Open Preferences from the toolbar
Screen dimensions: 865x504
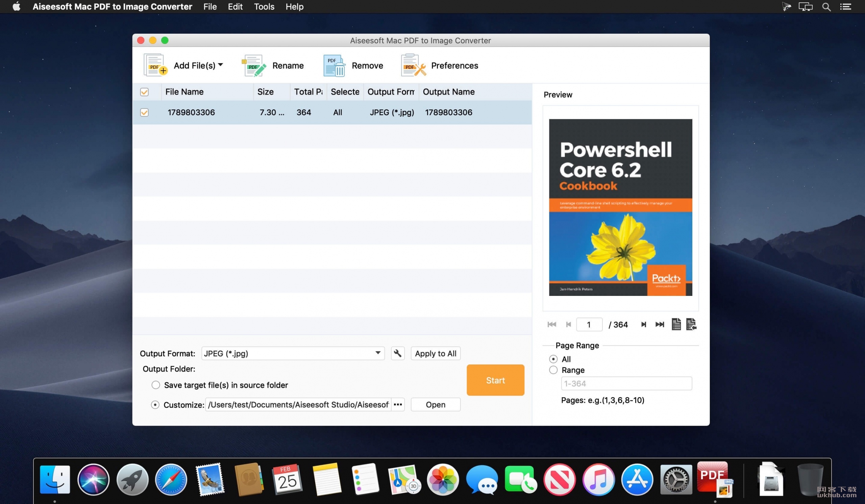point(439,65)
